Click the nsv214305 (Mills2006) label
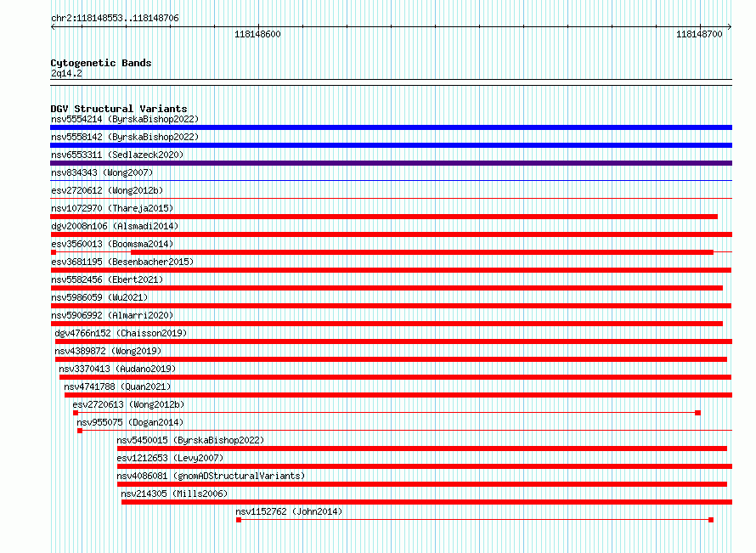756x553 pixels. (x=174, y=494)
